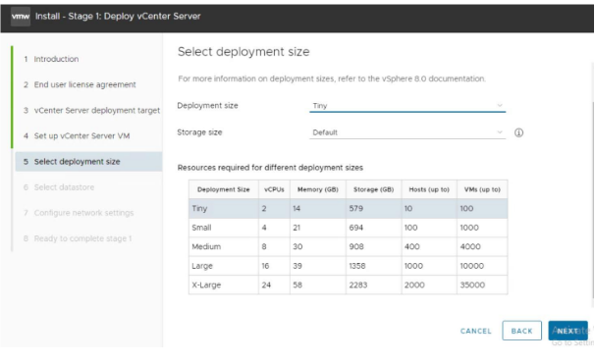The width and height of the screenshot is (595, 364).
Task: Click the CANCEL link
Action: [476, 331]
